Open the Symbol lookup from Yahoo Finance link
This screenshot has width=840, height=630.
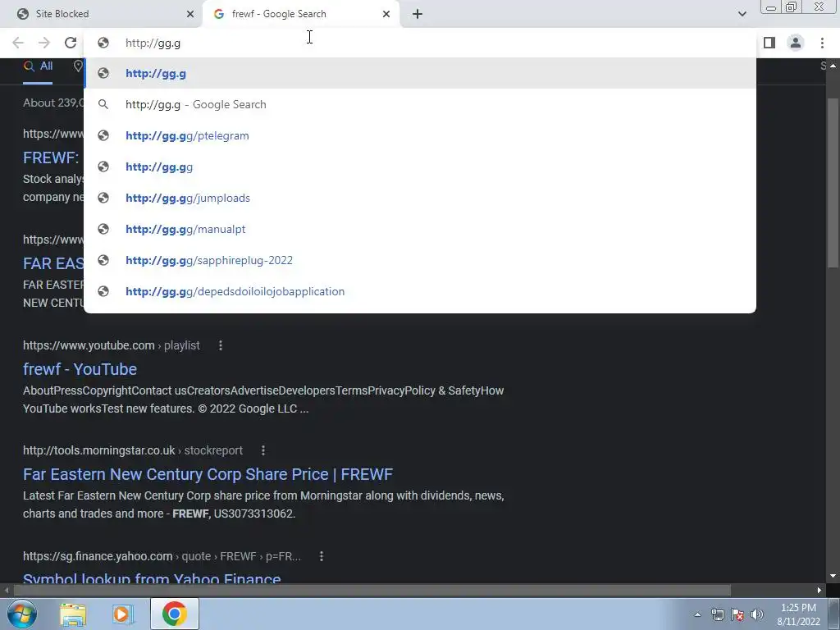152,578
